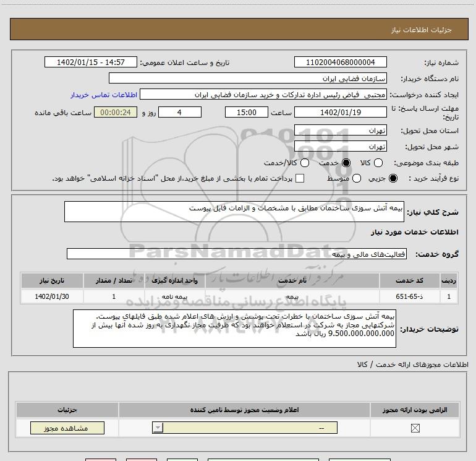Select the جزیی purchase type radio
This screenshot has height=461, width=476.
click(393, 178)
